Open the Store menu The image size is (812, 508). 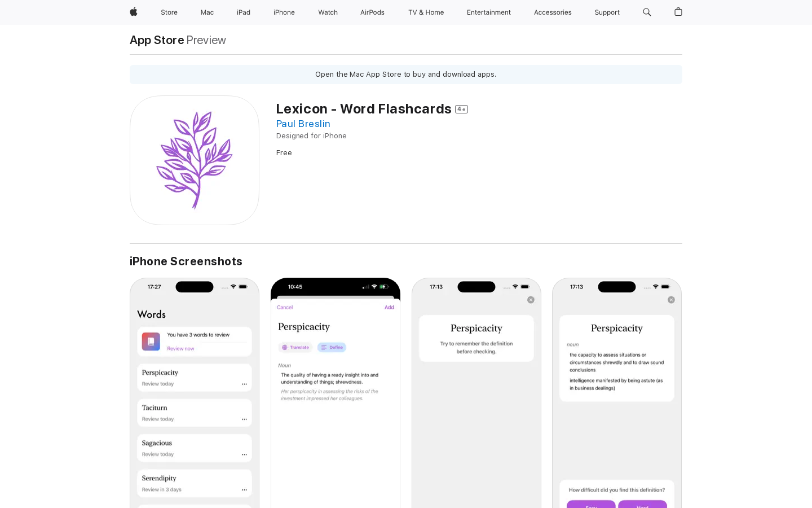[x=169, y=12]
